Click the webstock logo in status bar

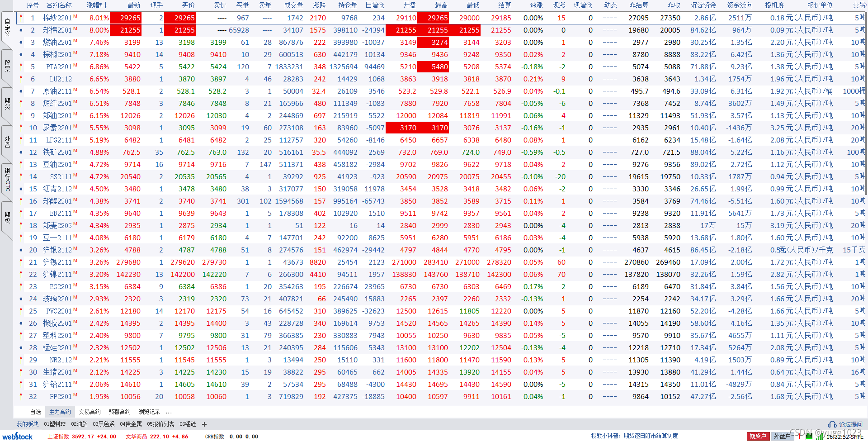(17, 437)
